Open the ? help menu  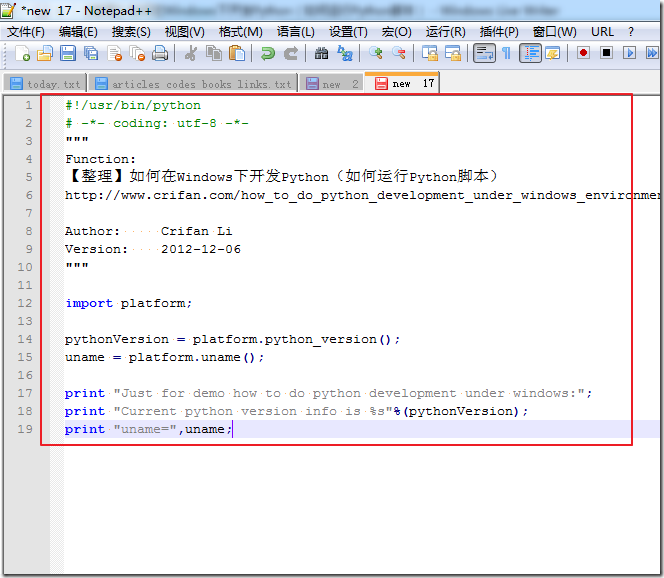(x=631, y=32)
